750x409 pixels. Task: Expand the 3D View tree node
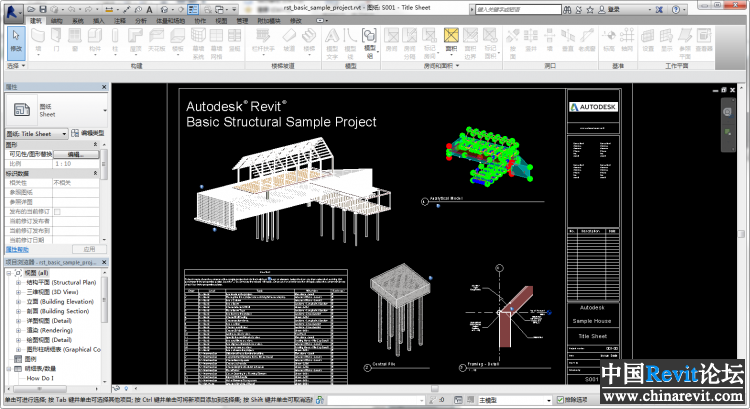click(x=18, y=292)
